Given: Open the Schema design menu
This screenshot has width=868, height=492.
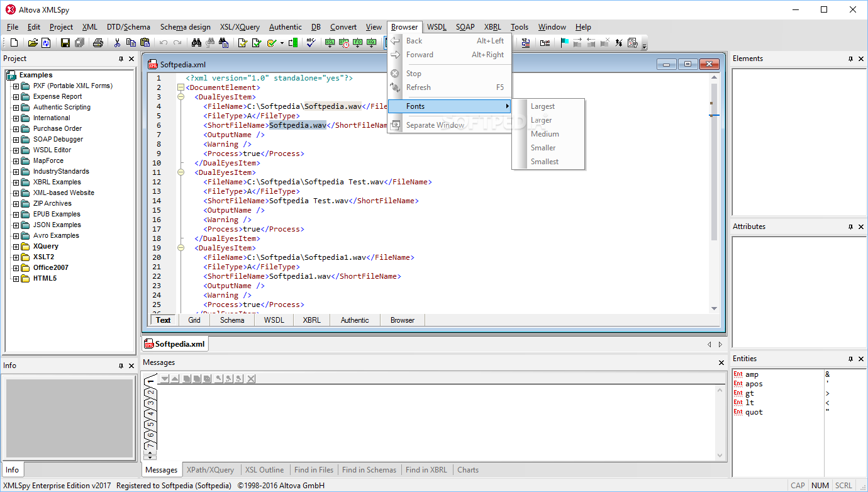Looking at the screenshot, I should pos(185,27).
